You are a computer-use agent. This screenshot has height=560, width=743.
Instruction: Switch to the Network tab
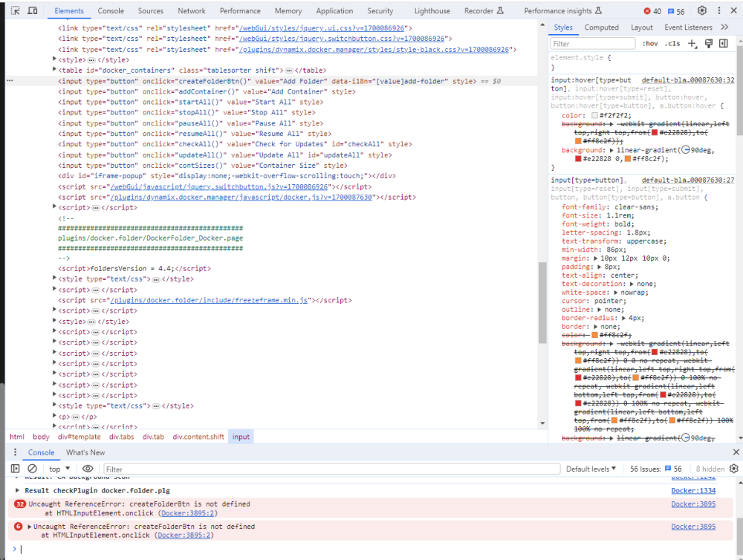click(192, 11)
